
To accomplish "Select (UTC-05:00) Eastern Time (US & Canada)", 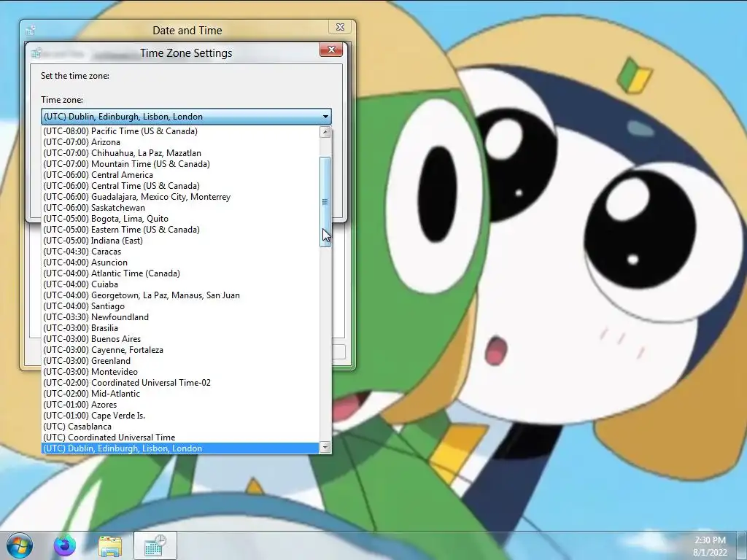I will click(x=180, y=230).
